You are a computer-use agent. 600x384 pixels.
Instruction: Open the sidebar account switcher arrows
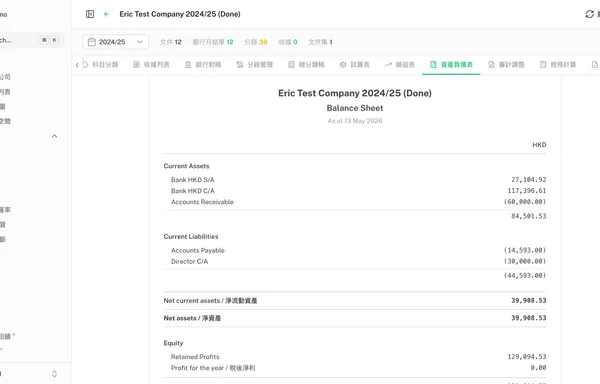[x=54, y=374]
